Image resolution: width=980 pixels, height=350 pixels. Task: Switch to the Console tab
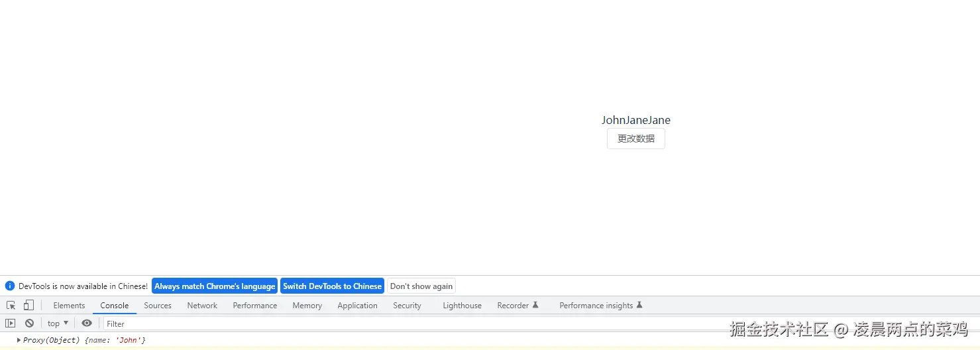[x=115, y=306]
